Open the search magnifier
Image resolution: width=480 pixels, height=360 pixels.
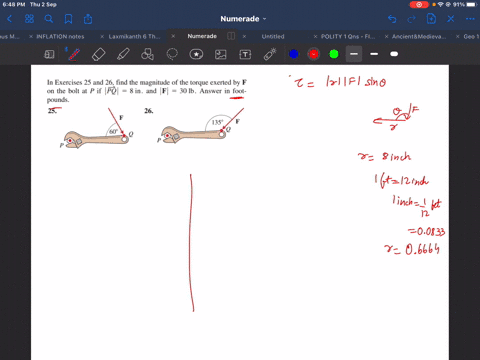[x=49, y=19]
